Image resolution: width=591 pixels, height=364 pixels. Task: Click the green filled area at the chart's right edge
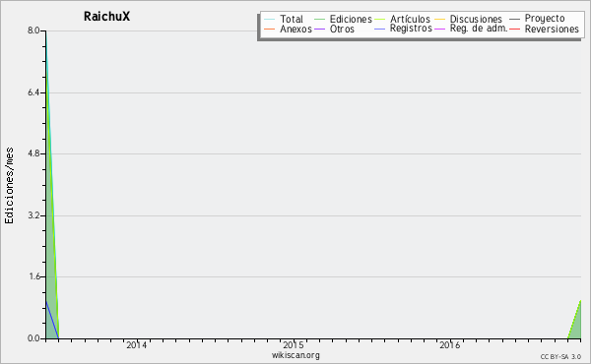576,327
